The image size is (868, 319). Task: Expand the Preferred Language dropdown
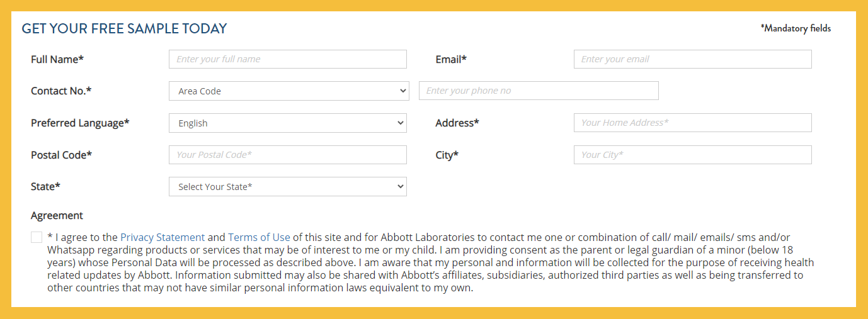point(287,123)
